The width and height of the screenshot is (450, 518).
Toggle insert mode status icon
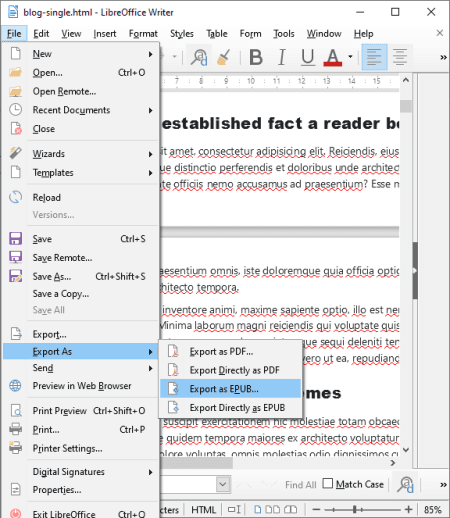pyautogui.click(x=234, y=510)
